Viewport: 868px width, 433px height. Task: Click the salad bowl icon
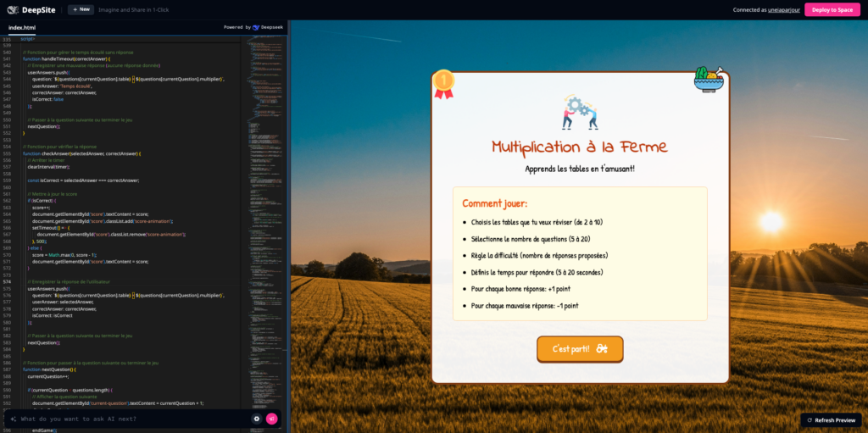tap(709, 78)
